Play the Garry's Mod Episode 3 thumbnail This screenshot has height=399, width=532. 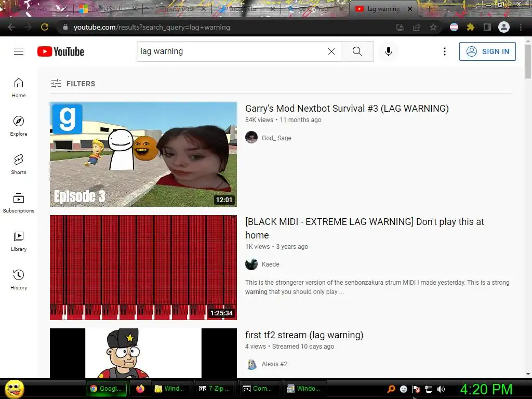coord(143,154)
